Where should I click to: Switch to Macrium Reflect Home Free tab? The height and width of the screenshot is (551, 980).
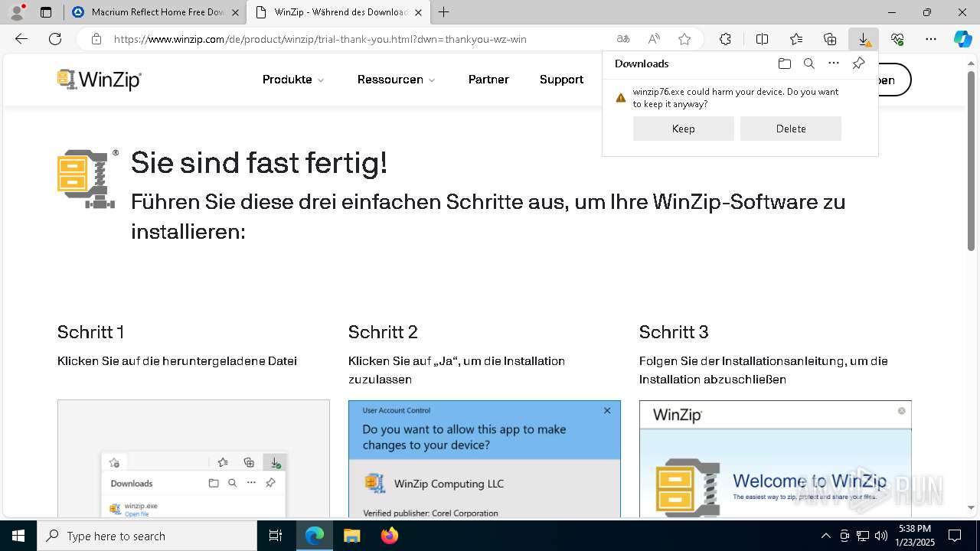pyautogui.click(x=157, y=12)
